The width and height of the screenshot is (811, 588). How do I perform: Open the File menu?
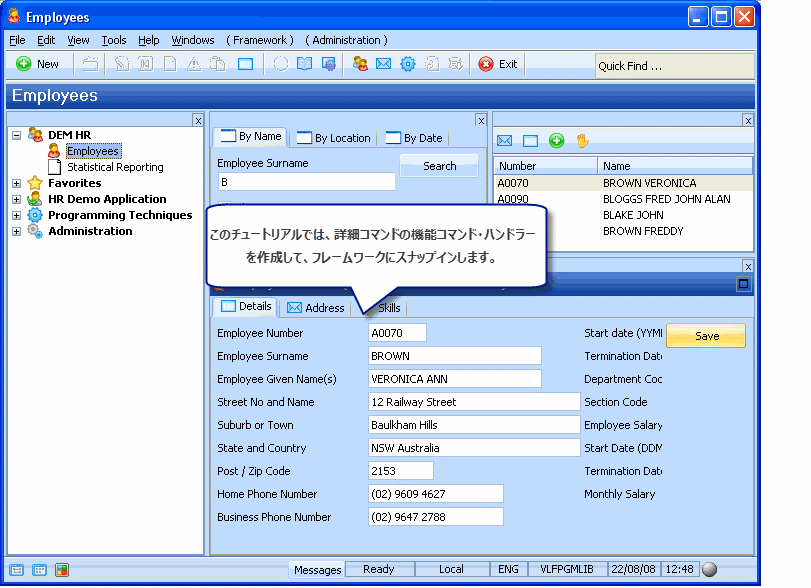pos(17,40)
